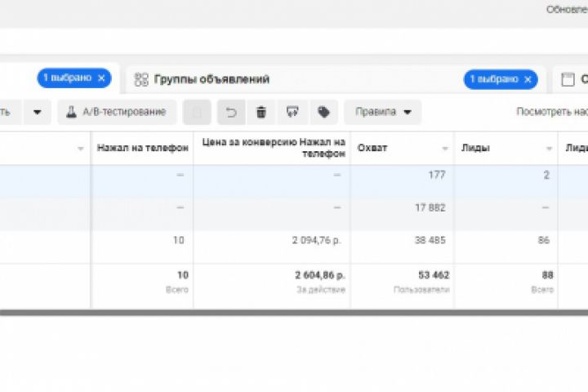588x392 pixels.
Task: Expand the dropdown arrow left of A/B-тестирование
Action: (37, 112)
